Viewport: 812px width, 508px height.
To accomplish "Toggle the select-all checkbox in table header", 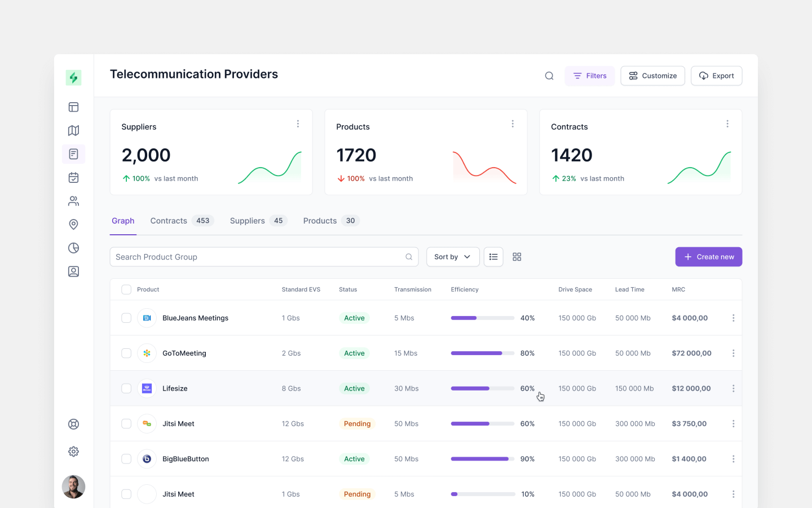I will [126, 290].
